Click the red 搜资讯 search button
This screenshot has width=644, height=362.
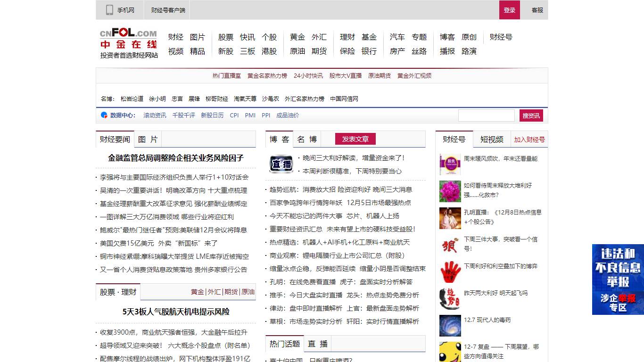coord(531,115)
